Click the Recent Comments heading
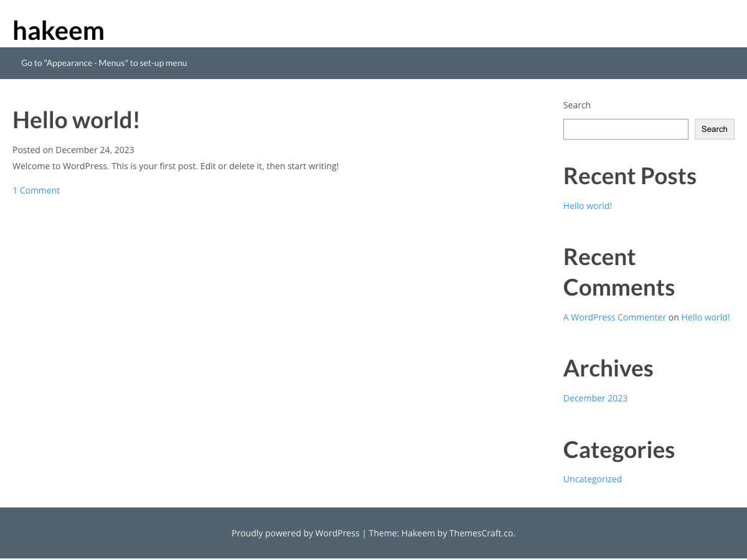 618,272
